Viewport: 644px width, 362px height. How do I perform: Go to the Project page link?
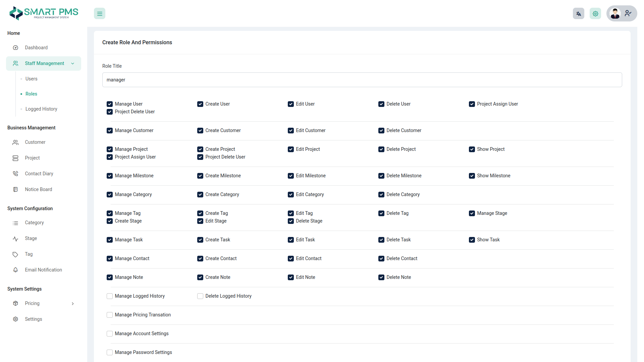(32, 158)
